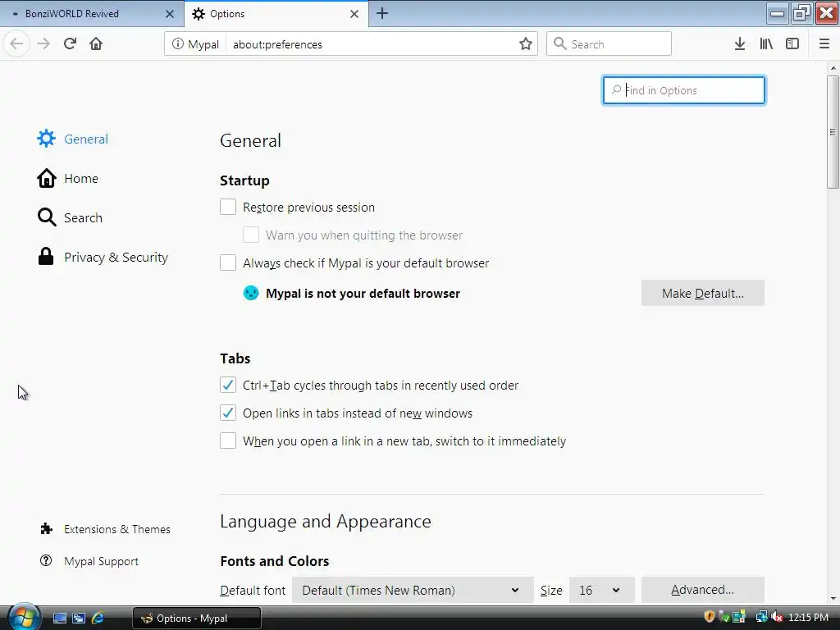Open the Windows Start orb
The image size is (840, 630).
coord(23,617)
